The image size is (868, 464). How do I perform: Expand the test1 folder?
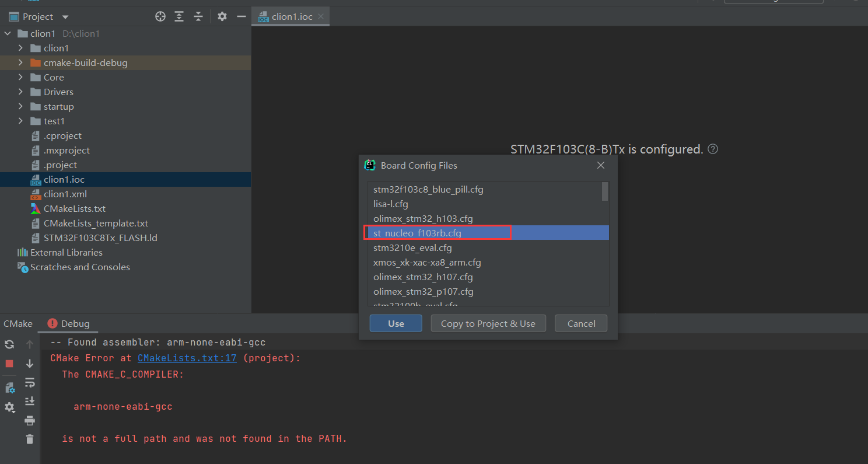click(20, 121)
